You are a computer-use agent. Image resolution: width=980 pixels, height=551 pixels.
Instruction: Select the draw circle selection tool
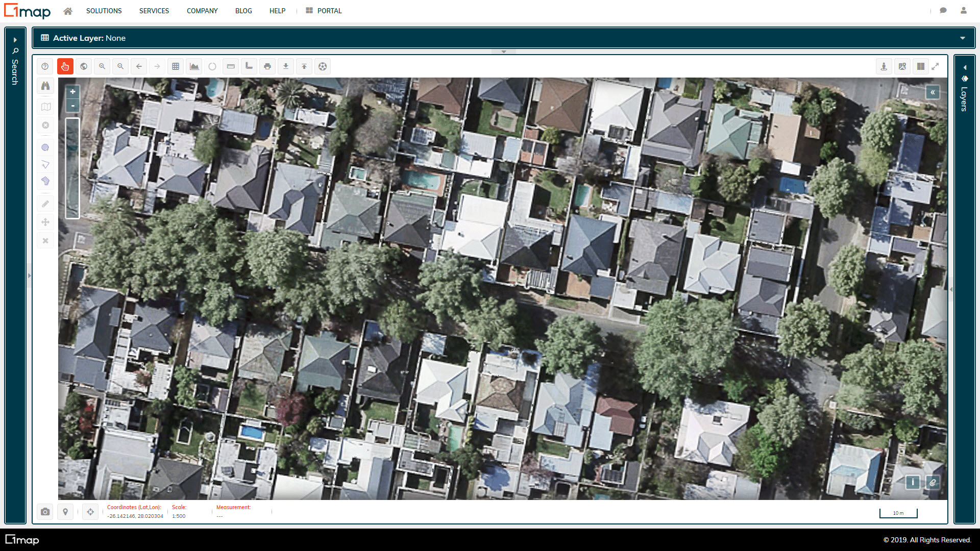[x=45, y=147]
